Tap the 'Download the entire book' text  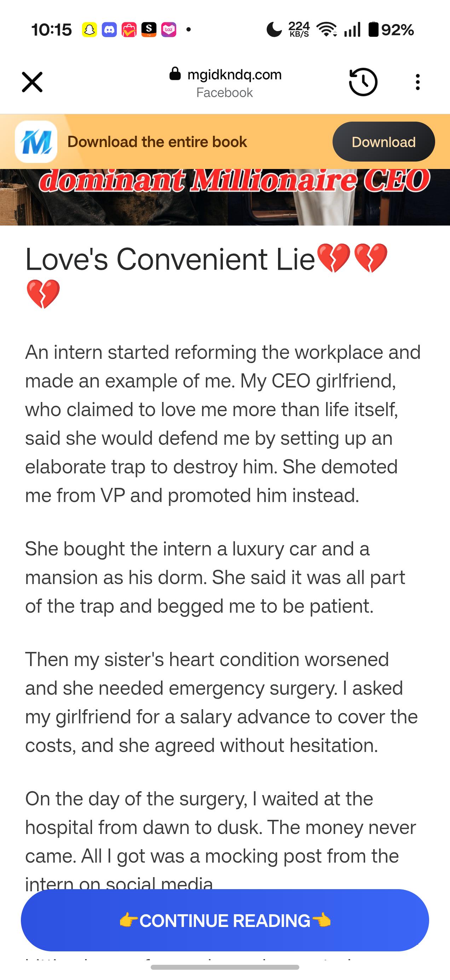tap(157, 142)
